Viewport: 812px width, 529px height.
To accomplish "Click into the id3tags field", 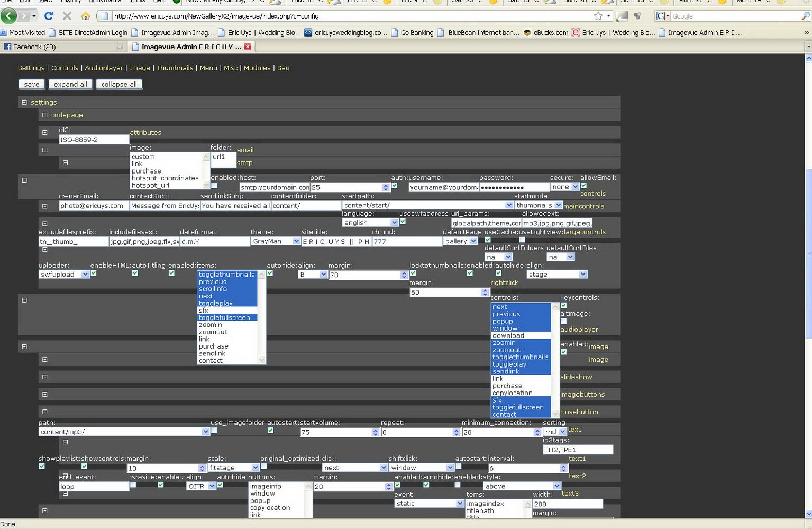I will (578, 450).
